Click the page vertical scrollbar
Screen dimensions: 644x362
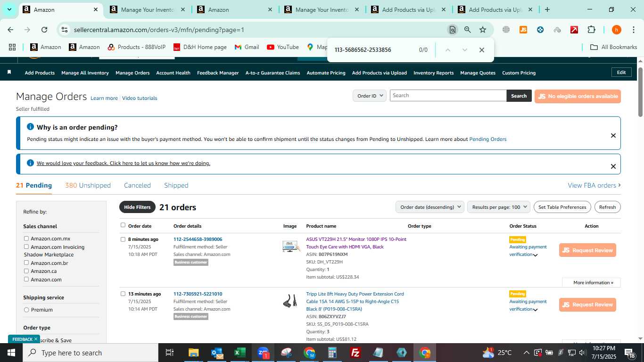[x=640, y=92]
